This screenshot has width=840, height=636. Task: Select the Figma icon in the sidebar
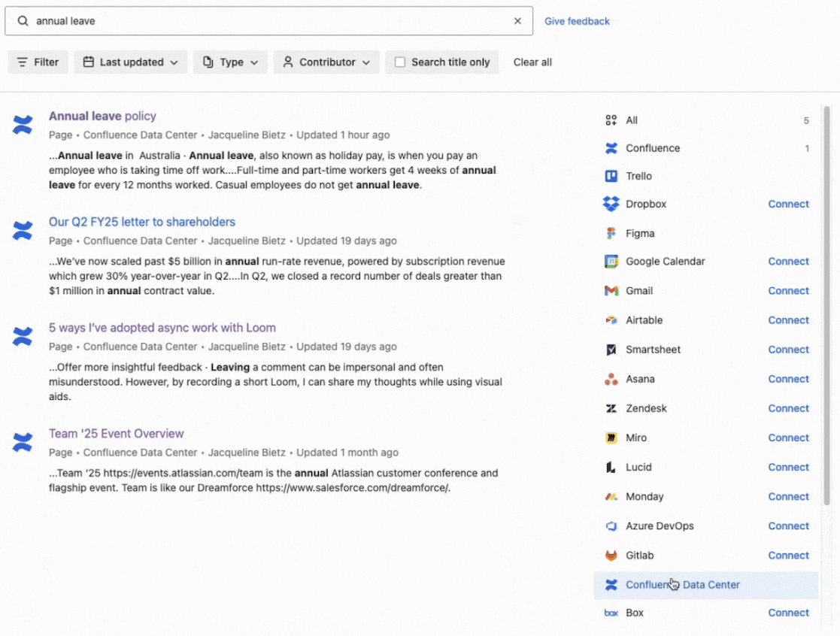(x=611, y=233)
